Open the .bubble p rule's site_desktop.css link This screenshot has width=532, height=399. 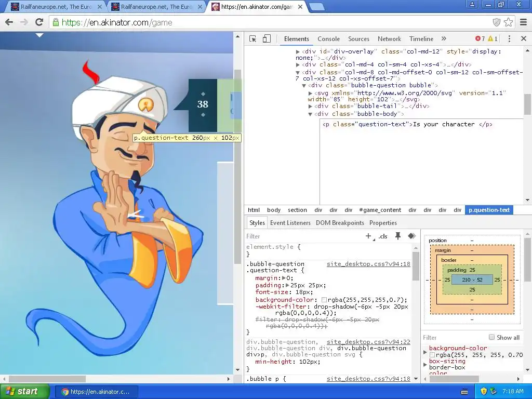(368, 379)
